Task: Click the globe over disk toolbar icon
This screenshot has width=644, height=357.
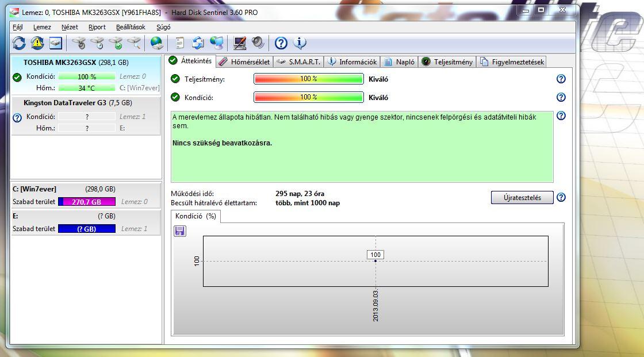Action: tap(156, 43)
